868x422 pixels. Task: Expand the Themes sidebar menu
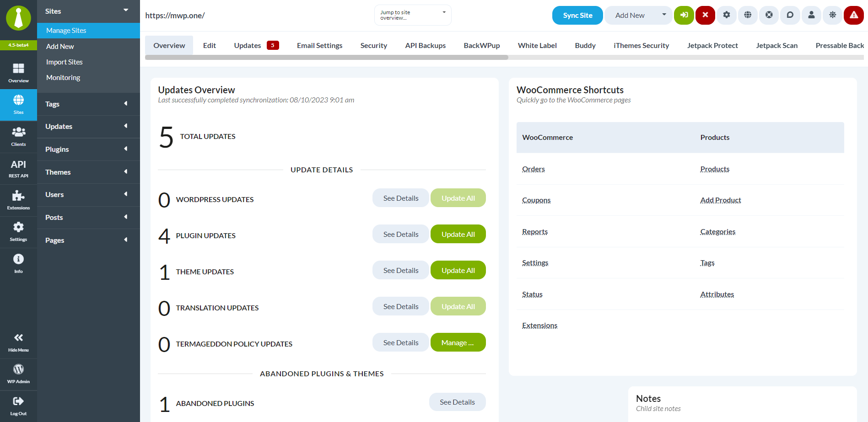point(88,172)
